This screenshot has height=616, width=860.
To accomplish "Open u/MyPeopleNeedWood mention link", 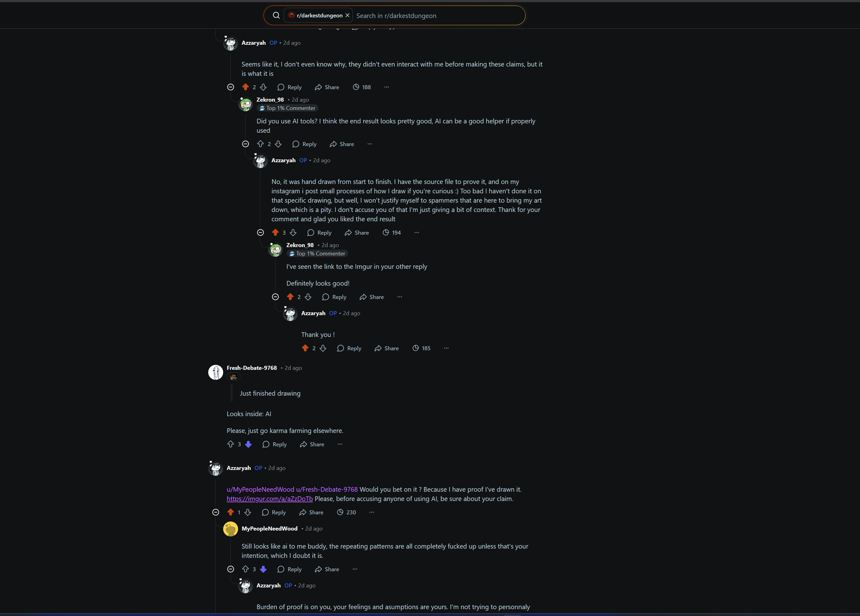I will [260, 490].
